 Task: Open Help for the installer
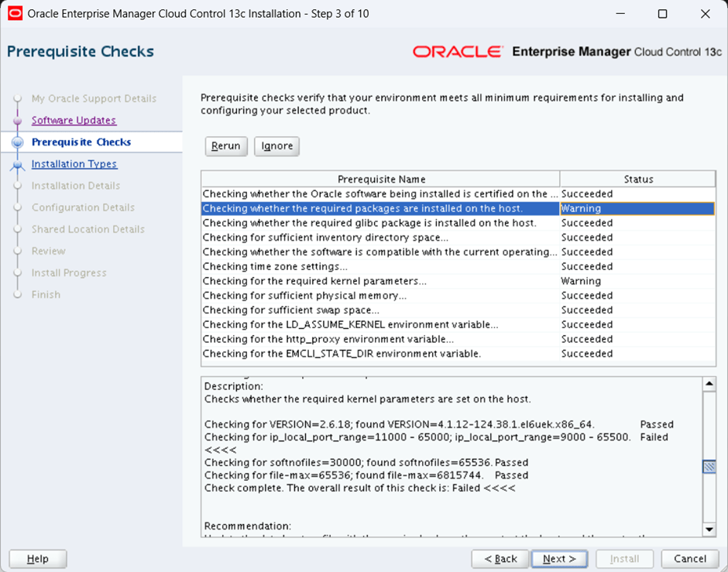coord(38,559)
